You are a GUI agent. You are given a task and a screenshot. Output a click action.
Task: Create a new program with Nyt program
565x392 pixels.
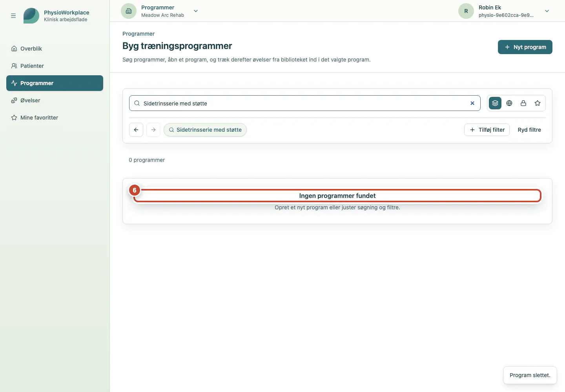[525, 47]
